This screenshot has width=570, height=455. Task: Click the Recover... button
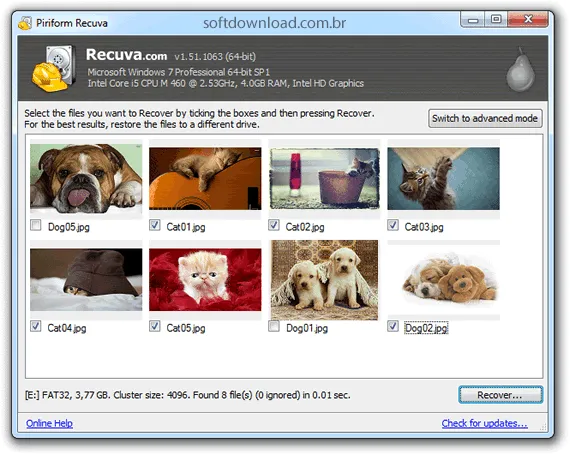pyautogui.click(x=501, y=395)
